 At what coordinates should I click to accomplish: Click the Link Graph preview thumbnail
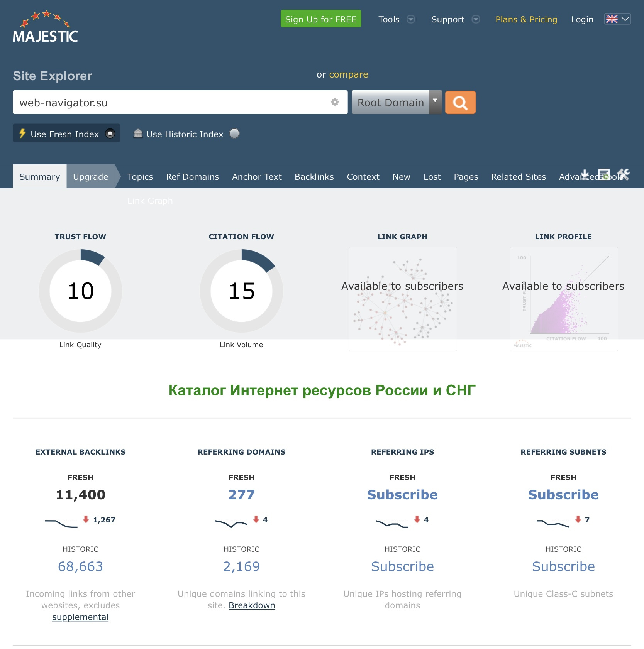click(x=403, y=299)
